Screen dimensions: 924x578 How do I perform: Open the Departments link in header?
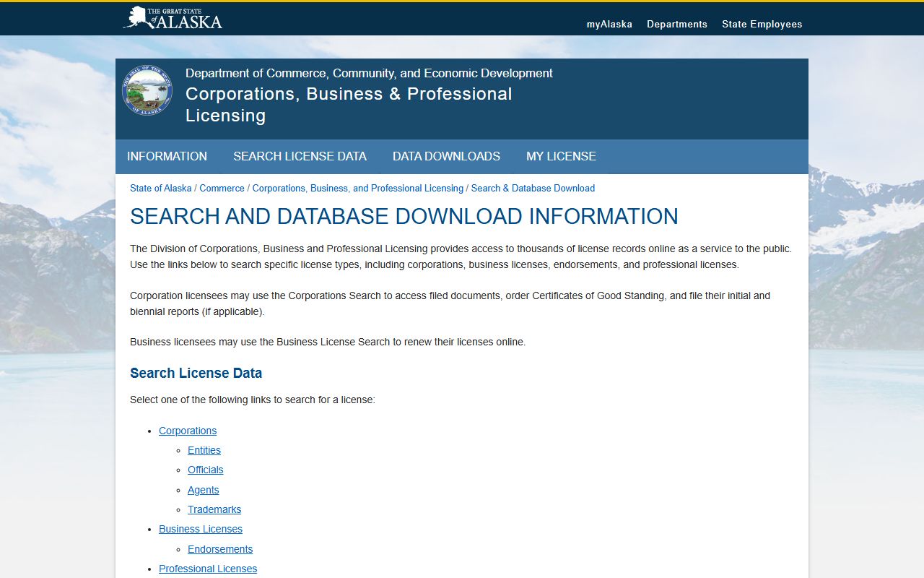pyautogui.click(x=677, y=24)
